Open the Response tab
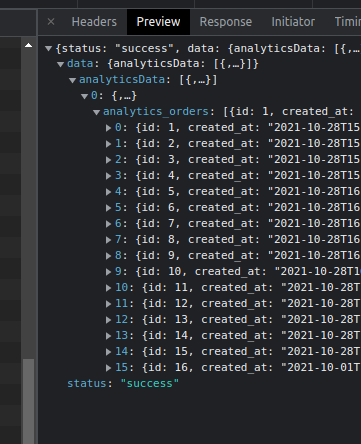Image resolution: width=361 pixels, height=444 pixels. click(x=226, y=22)
